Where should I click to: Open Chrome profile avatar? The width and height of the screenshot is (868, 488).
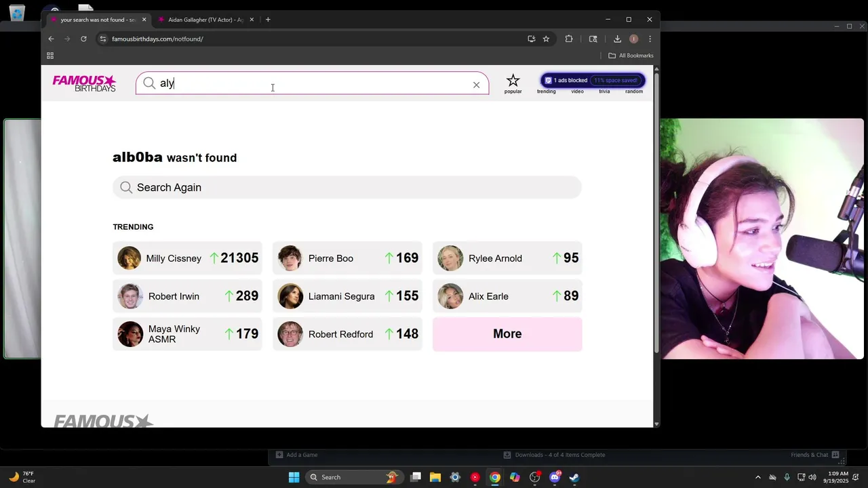633,39
